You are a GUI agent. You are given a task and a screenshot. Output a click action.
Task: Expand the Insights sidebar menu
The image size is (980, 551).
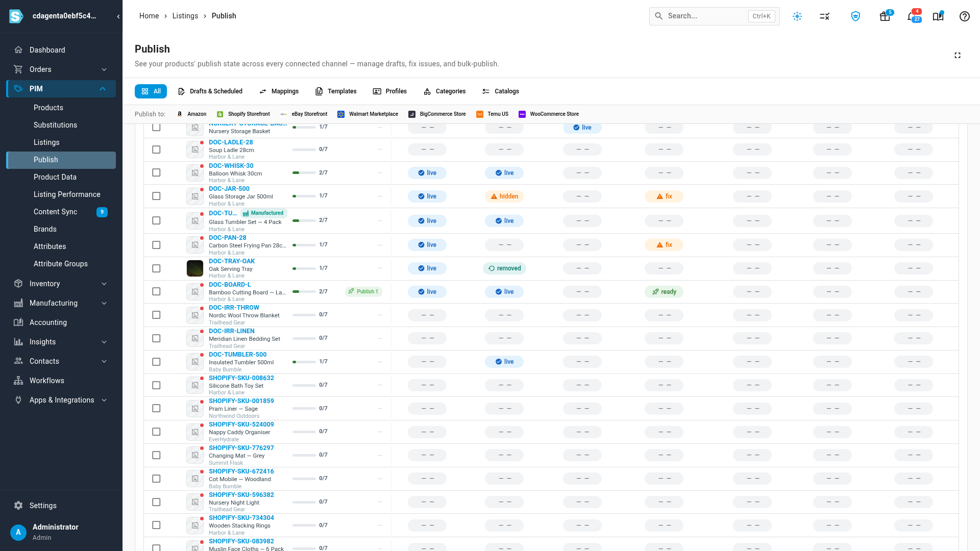coord(104,342)
